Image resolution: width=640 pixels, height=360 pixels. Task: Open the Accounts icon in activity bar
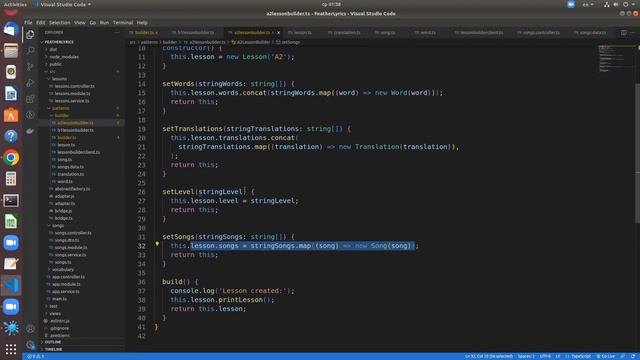[x=30, y=329]
